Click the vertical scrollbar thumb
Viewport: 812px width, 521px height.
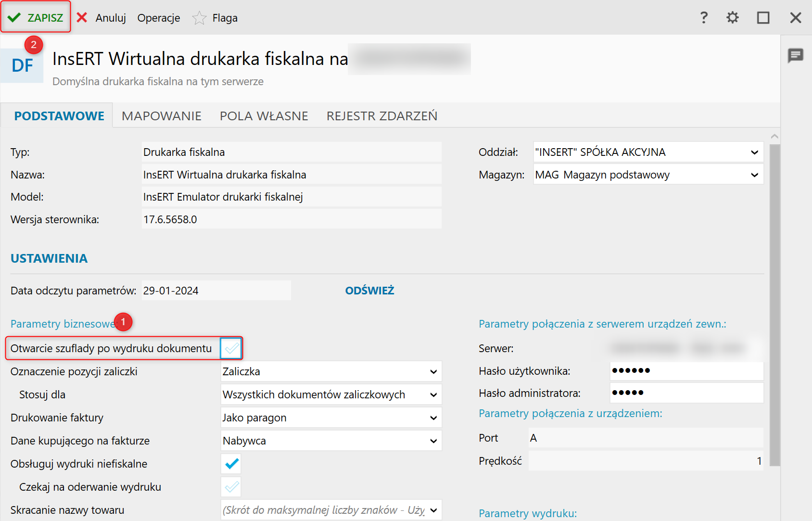(774, 305)
